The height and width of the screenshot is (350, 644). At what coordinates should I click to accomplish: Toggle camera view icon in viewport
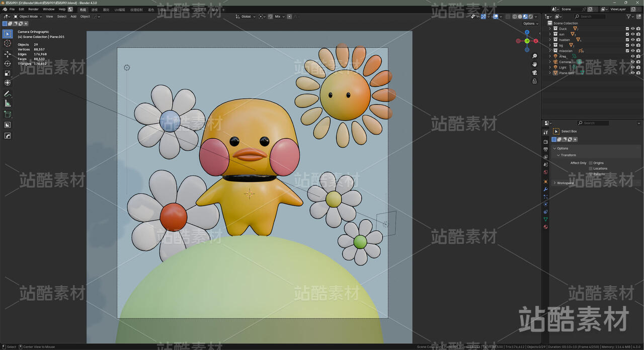tap(535, 72)
